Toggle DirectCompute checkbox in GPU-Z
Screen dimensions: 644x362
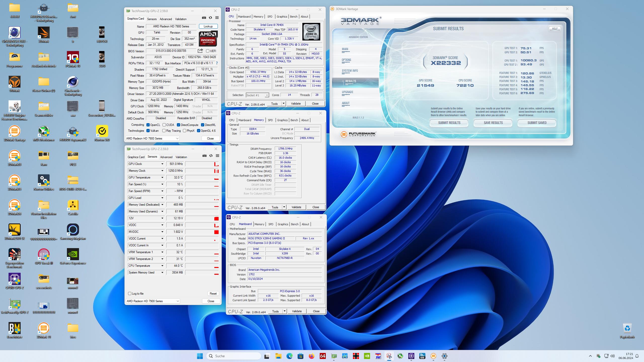(x=178, y=125)
